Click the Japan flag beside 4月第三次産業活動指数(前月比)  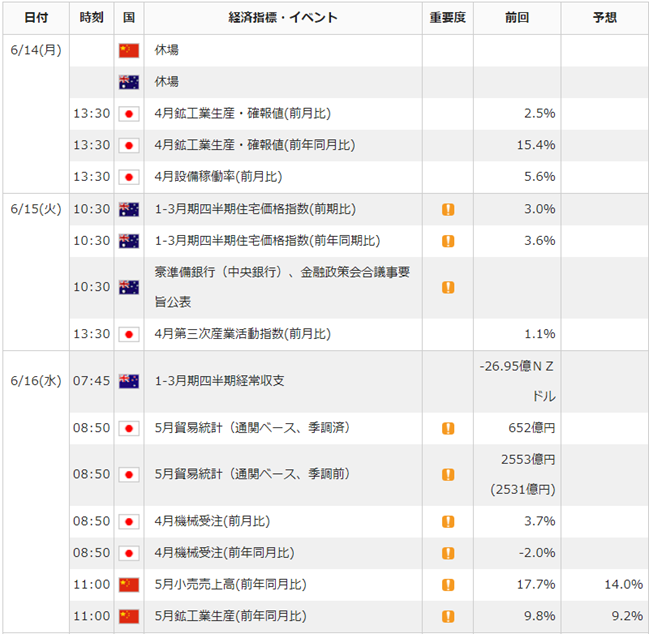[x=129, y=334]
